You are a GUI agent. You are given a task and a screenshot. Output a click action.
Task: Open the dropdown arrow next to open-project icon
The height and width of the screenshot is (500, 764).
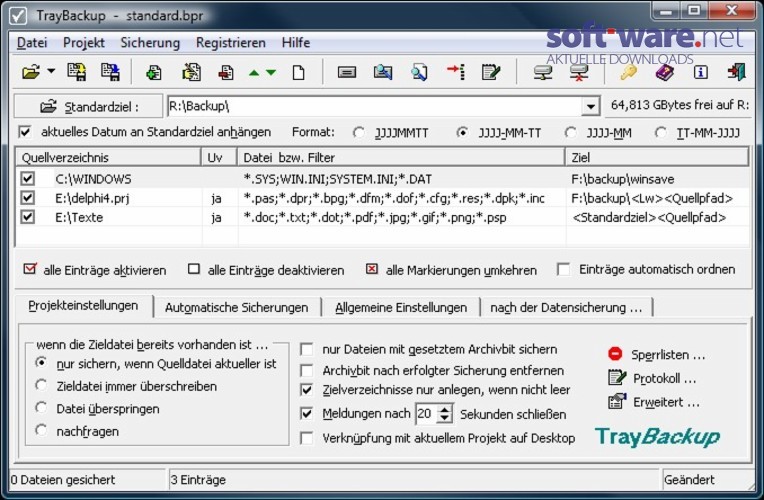tap(51, 72)
